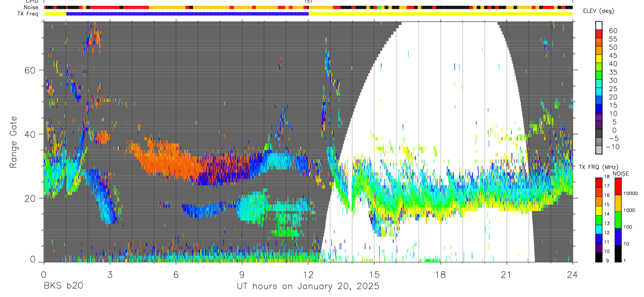Viewport: 644px width, 297px height.
Task: Click 'UT hours on January 20, 2025' axis title
Action: point(308,287)
